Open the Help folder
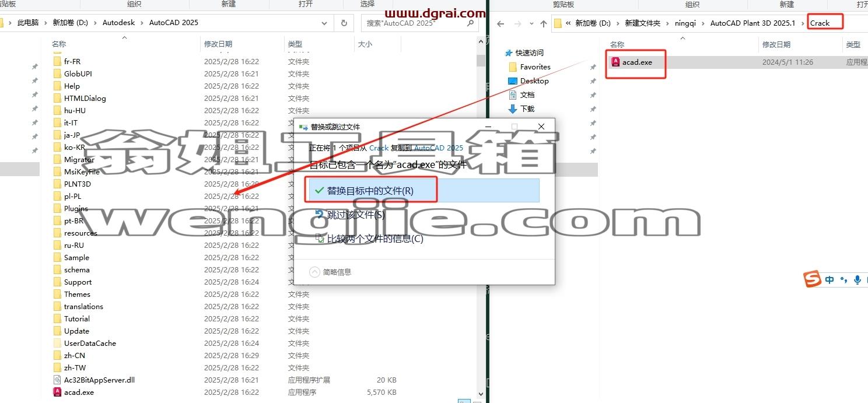Image resolution: width=868 pixels, height=403 pixels. [x=72, y=86]
